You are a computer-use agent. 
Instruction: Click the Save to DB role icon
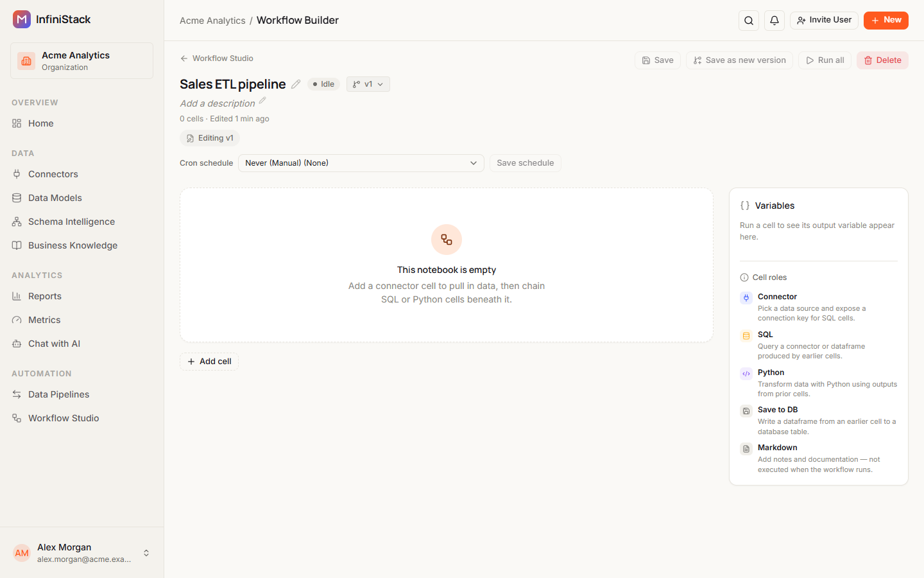746,411
